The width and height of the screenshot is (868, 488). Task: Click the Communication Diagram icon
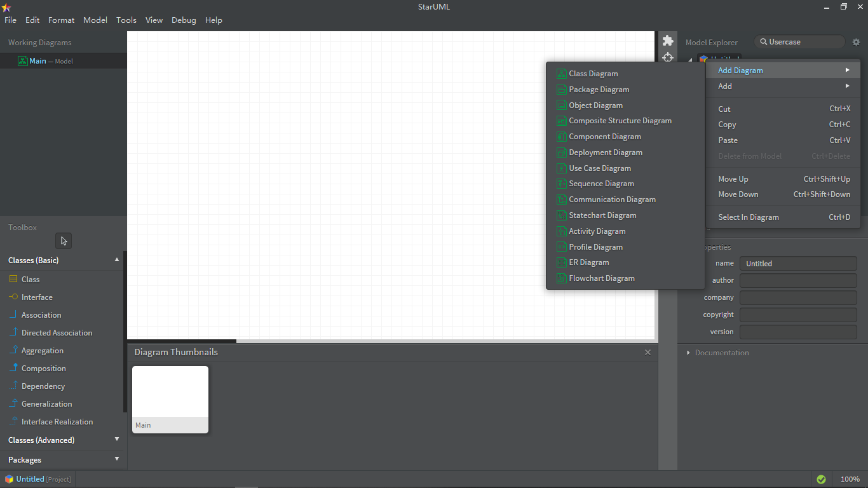[x=561, y=200]
